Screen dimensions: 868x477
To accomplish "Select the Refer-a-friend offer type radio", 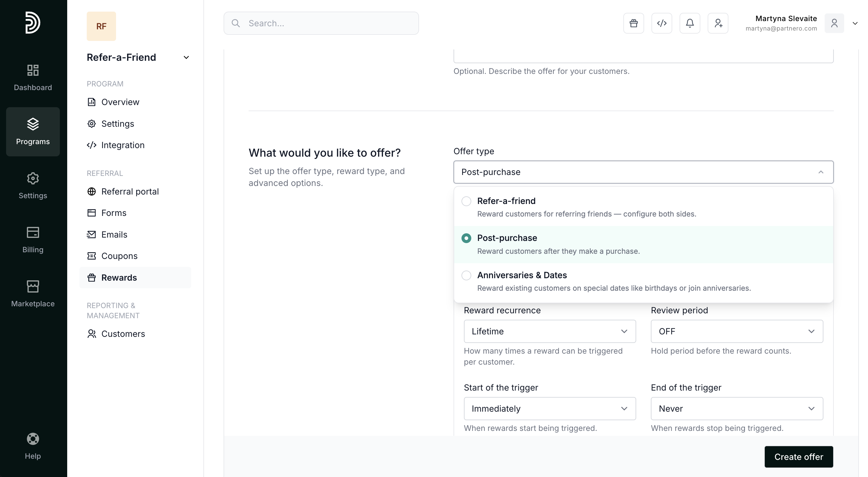I will click(466, 201).
